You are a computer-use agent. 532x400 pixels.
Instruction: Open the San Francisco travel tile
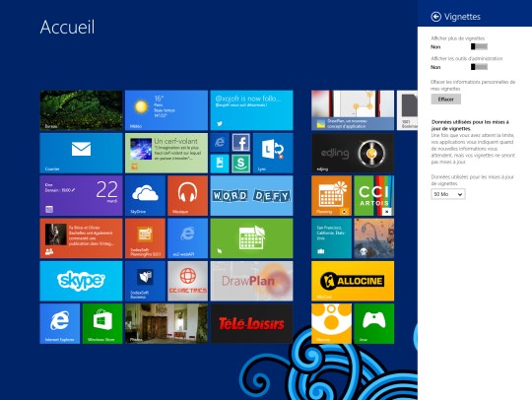331,238
